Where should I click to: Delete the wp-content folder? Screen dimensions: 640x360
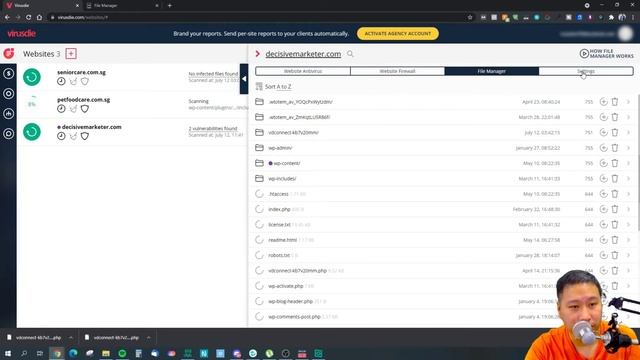coord(615,163)
